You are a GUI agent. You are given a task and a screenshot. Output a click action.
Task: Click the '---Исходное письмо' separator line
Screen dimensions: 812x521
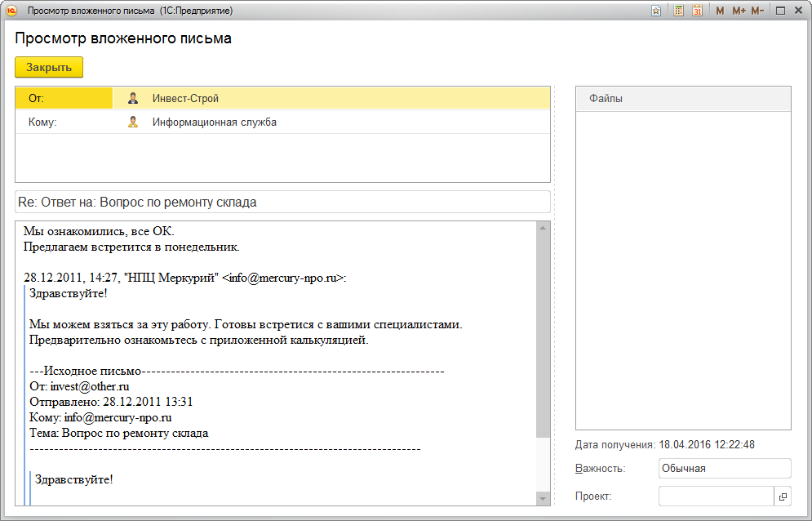coord(237,371)
